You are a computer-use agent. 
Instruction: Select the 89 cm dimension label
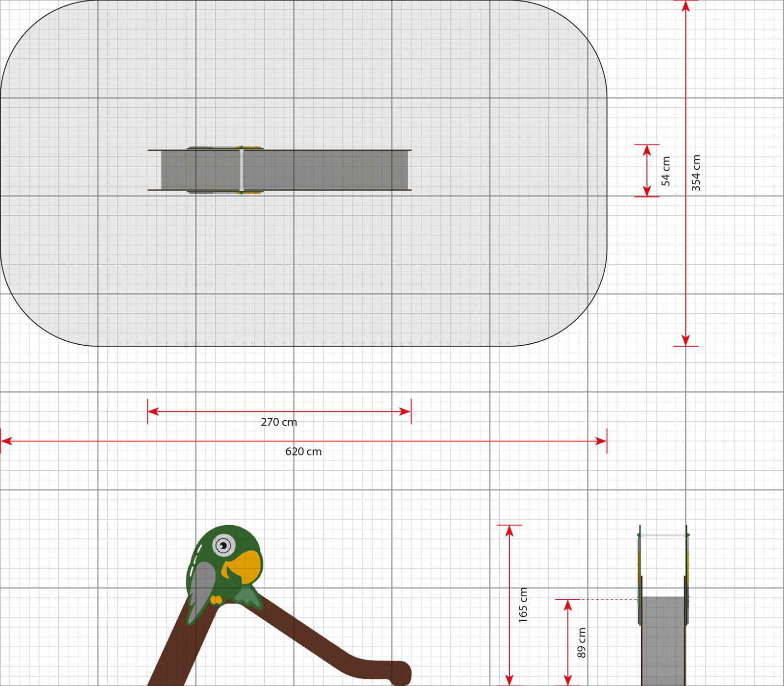[x=581, y=642]
